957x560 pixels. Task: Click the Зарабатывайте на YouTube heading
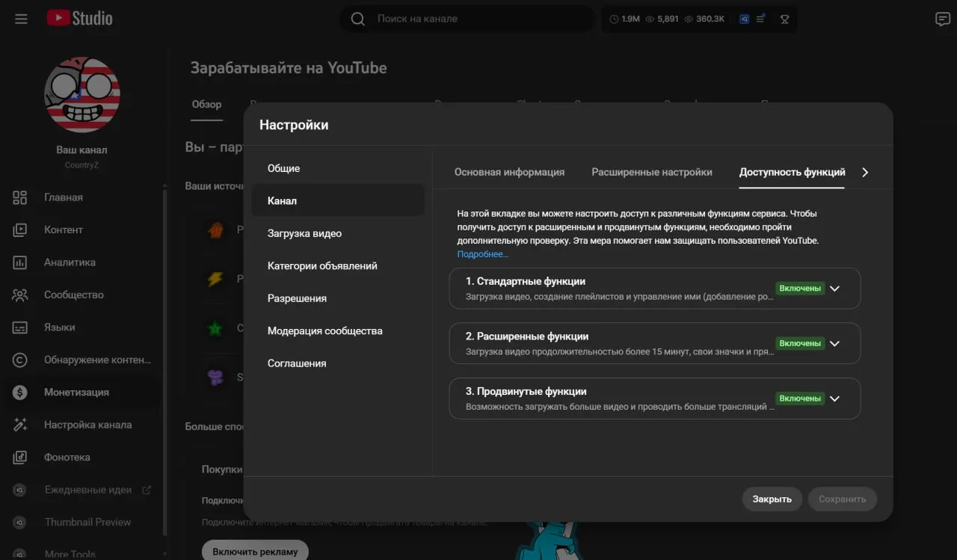(x=289, y=68)
